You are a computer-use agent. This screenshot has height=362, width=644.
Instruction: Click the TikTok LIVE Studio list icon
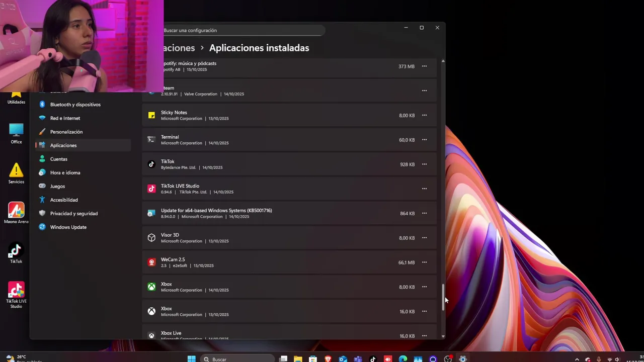point(151,189)
